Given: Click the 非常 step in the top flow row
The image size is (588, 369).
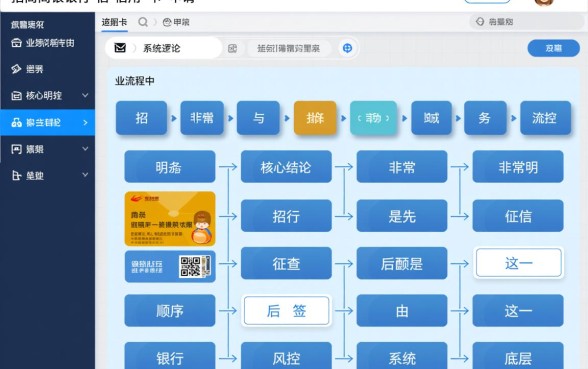Looking at the screenshot, I should point(202,118).
